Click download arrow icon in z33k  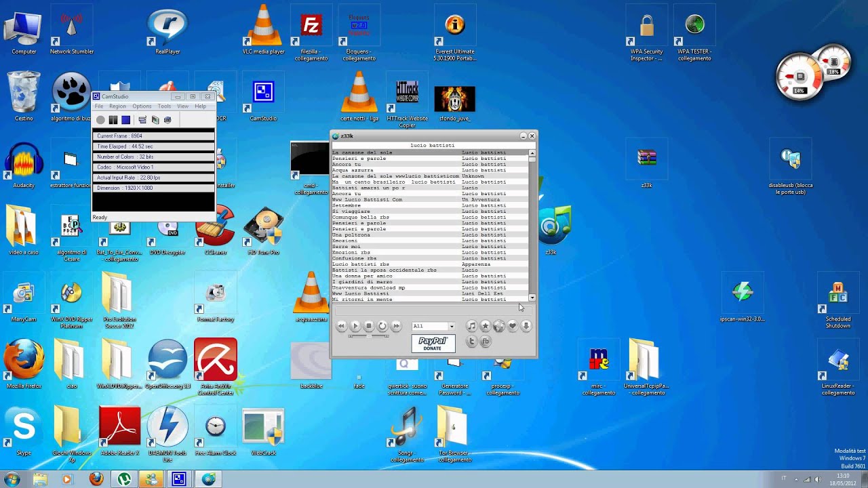pos(526,326)
